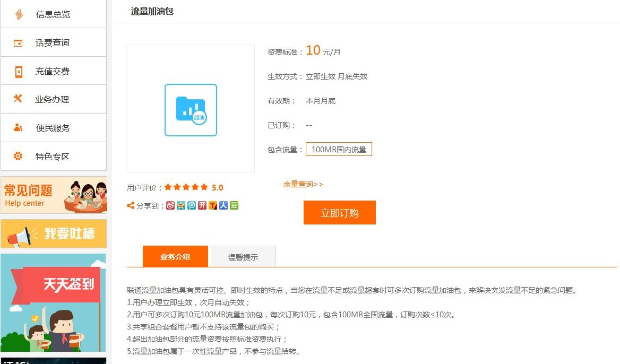The height and width of the screenshot is (364, 620).
Task: Switch to the 温馨提示 tab
Action: click(x=243, y=256)
